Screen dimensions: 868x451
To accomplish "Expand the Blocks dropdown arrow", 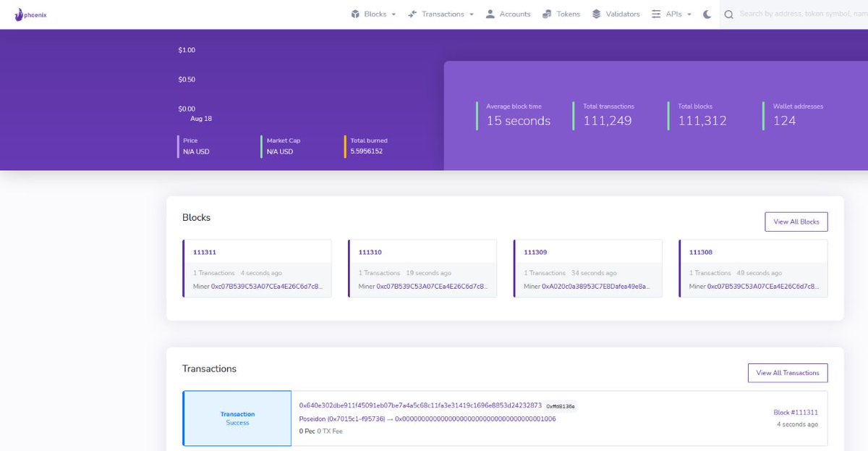I will coord(393,14).
